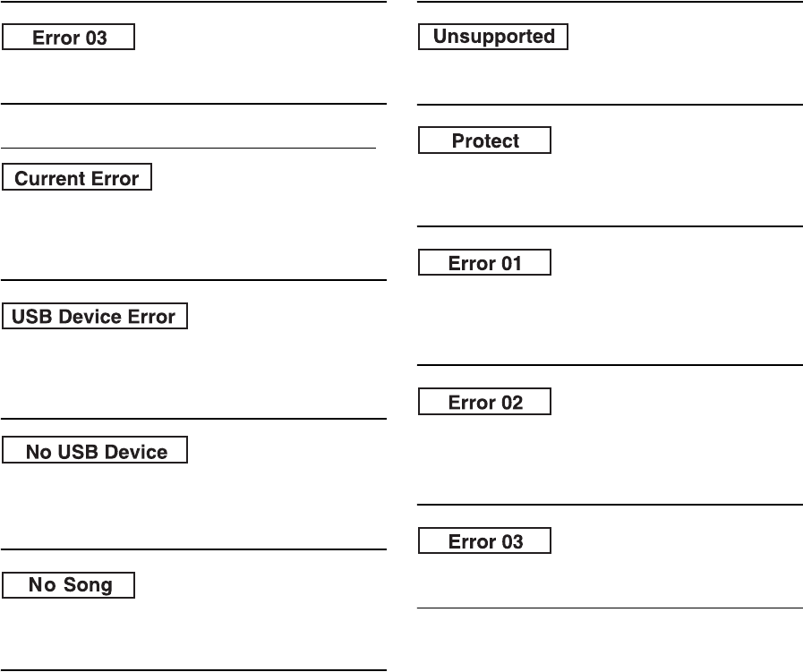The width and height of the screenshot is (803, 672).
Task: Click the divider line directly above Unsupported
Action: (611, 3)
